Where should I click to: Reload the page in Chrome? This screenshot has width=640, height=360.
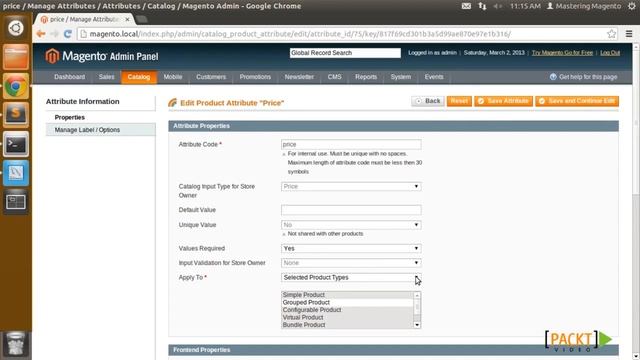68,34
